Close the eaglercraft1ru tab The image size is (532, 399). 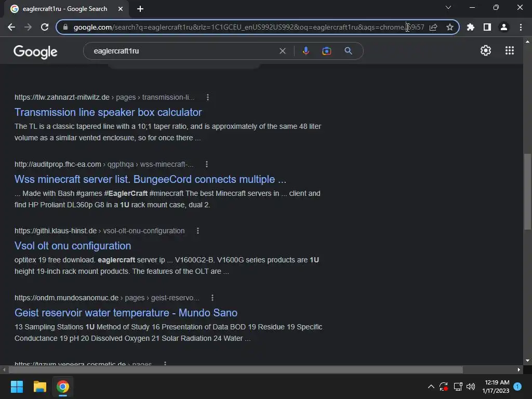click(121, 9)
